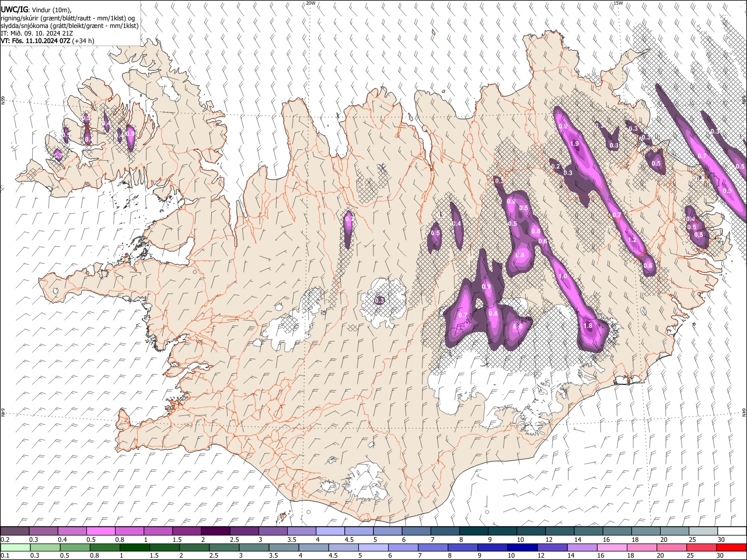This screenshot has width=747, height=560.
Task: Click the '1.8' precipitation value on map
Action: pos(588,326)
